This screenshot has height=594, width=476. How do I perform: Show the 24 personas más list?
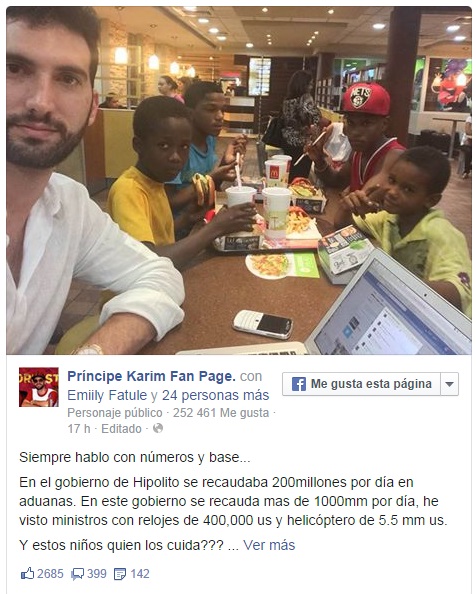215,395
